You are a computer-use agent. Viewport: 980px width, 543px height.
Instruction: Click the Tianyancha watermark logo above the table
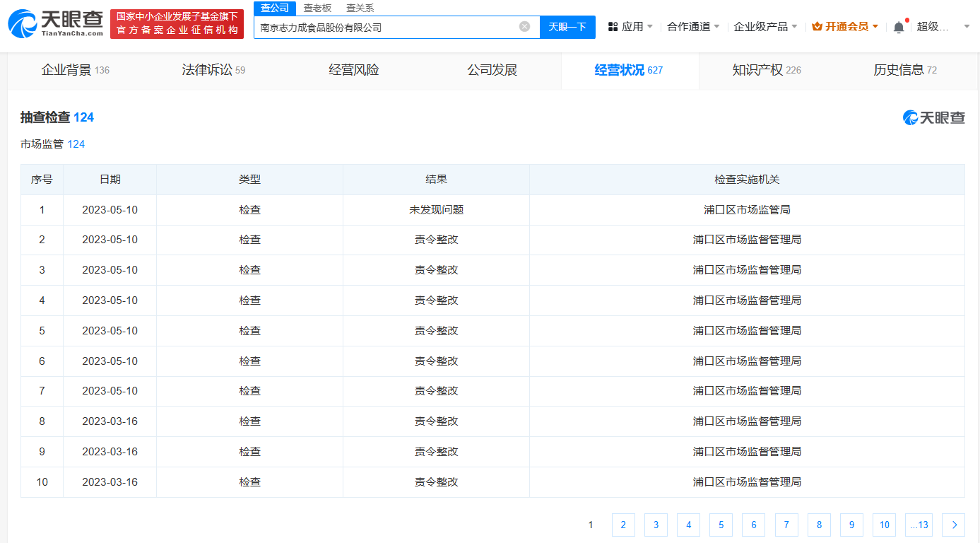933,118
